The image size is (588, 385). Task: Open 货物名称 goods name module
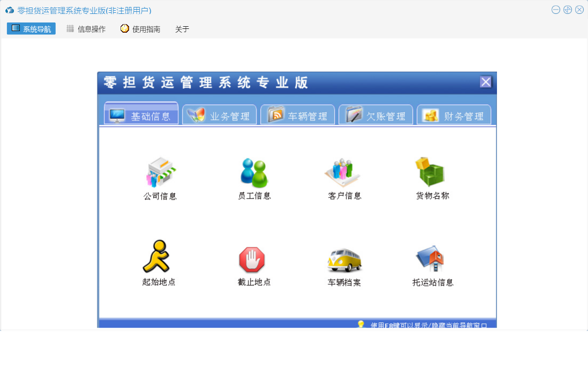pyautogui.click(x=432, y=173)
